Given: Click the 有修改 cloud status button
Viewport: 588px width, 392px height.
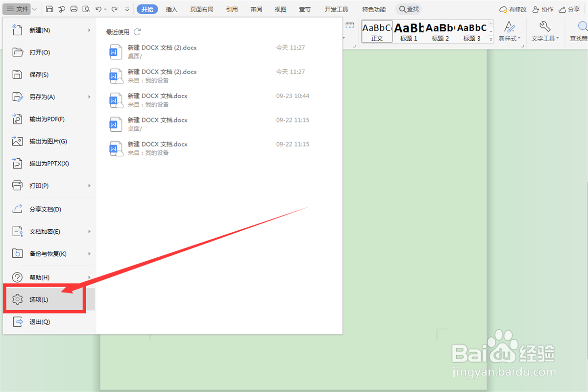Looking at the screenshot, I should click(x=513, y=9).
